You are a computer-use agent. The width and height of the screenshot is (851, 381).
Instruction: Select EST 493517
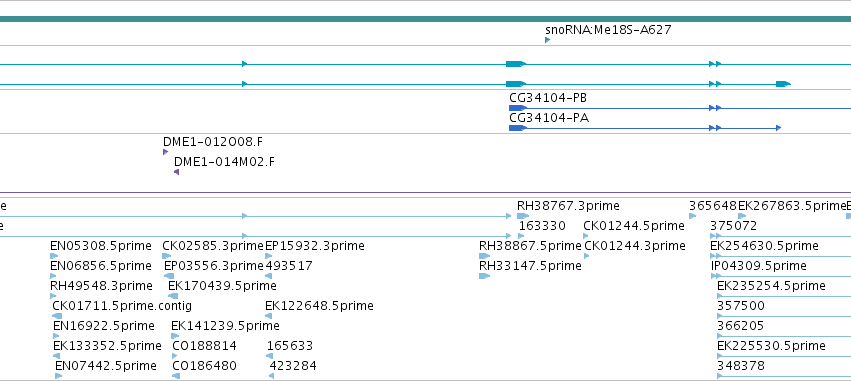[289, 266]
